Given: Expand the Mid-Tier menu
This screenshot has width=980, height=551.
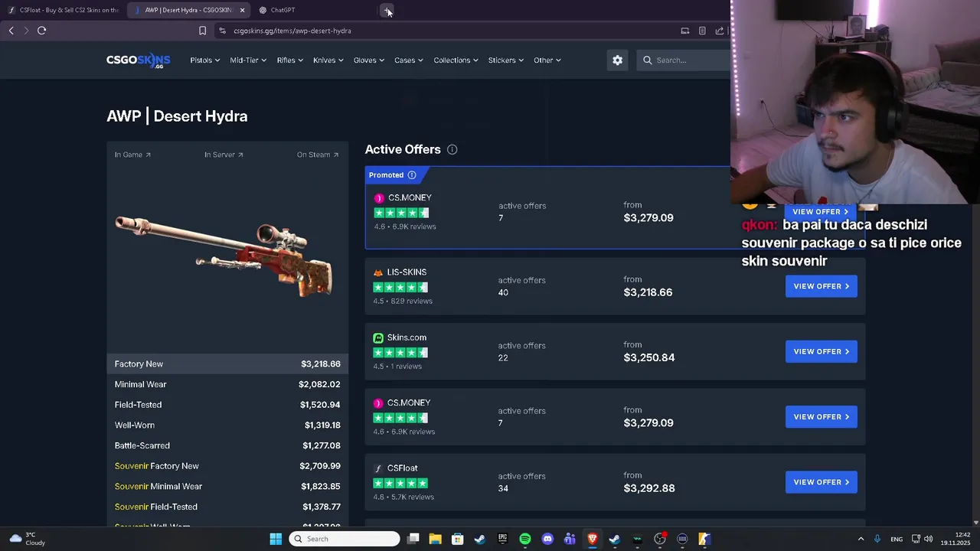Looking at the screenshot, I should tap(249, 60).
